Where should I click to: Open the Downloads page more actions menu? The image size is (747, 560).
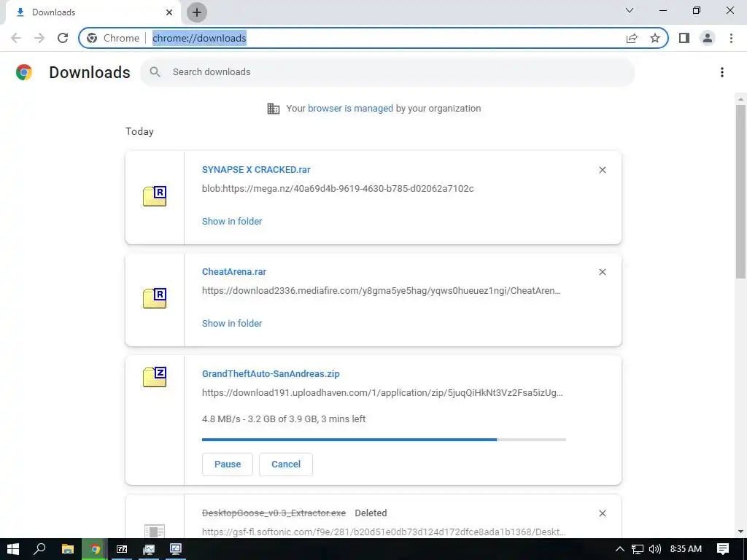tap(722, 72)
